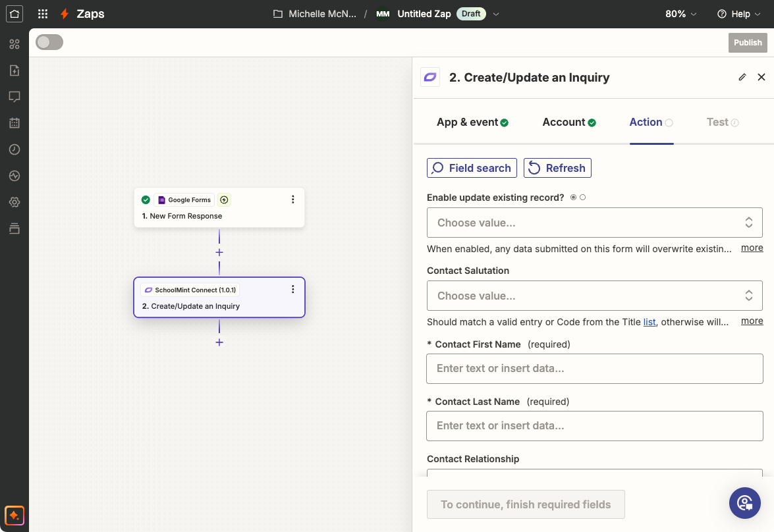This screenshot has height=532, width=774.
Task: Open the Zapier home icon
Action: (14, 14)
